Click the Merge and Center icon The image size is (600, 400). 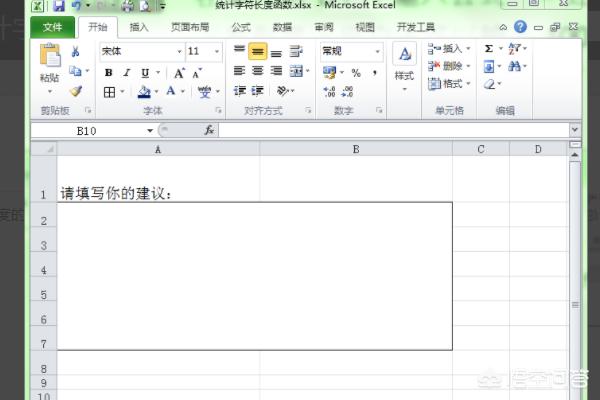(297, 72)
